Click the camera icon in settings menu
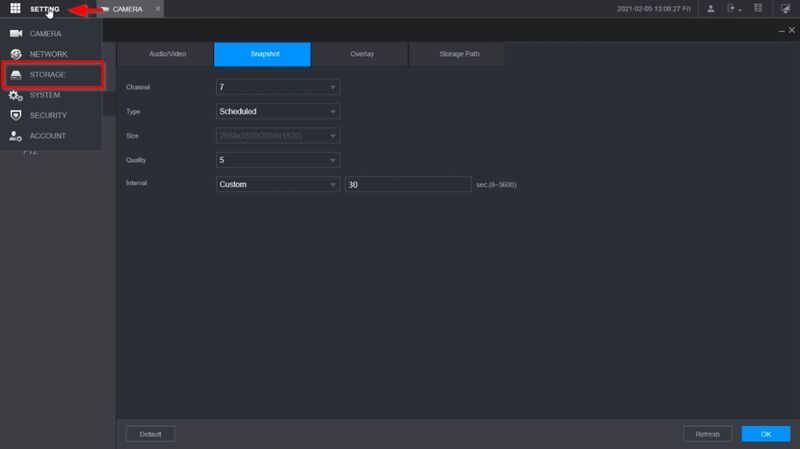The height and width of the screenshot is (449, 800). pyautogui.click(x=16, y=34)
